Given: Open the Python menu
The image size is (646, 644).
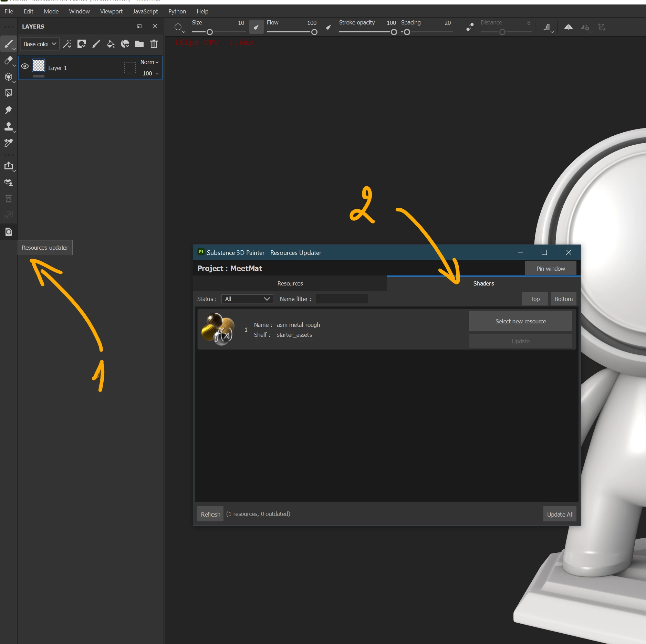Looking at the screenshot, I should point(177,11).
